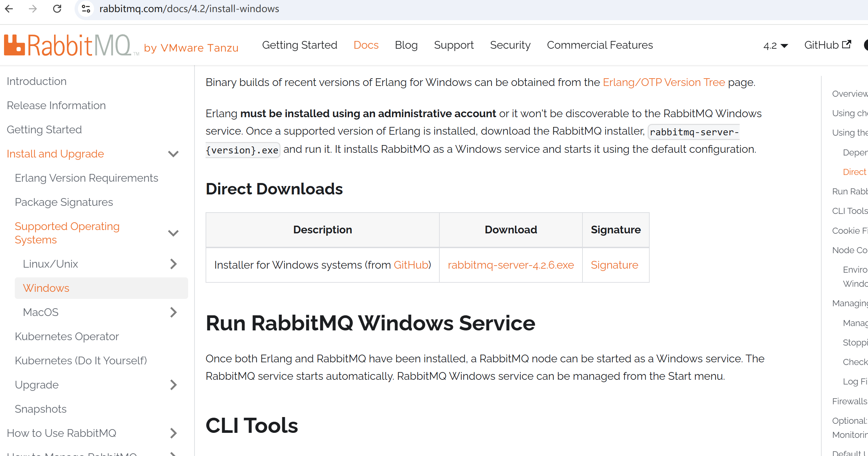The image size is (868, 456).
Task: Expand the Upgrade submenu arrow
Action: [x=173, y=385]
